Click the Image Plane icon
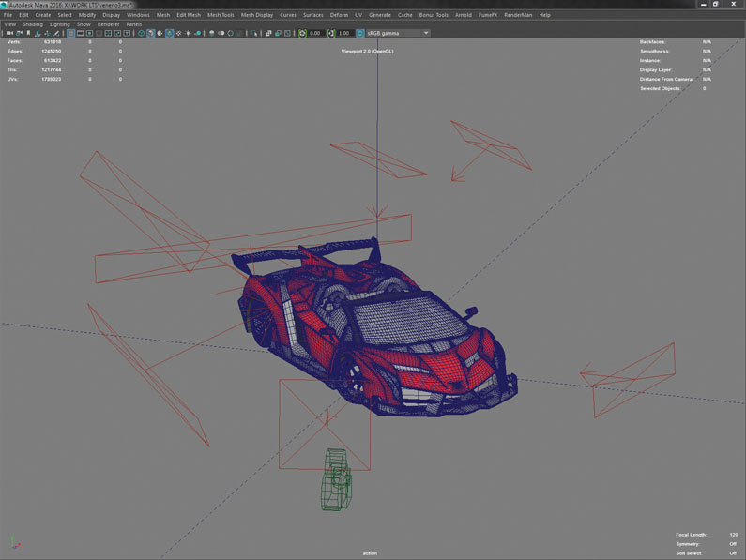 point(38,34)
